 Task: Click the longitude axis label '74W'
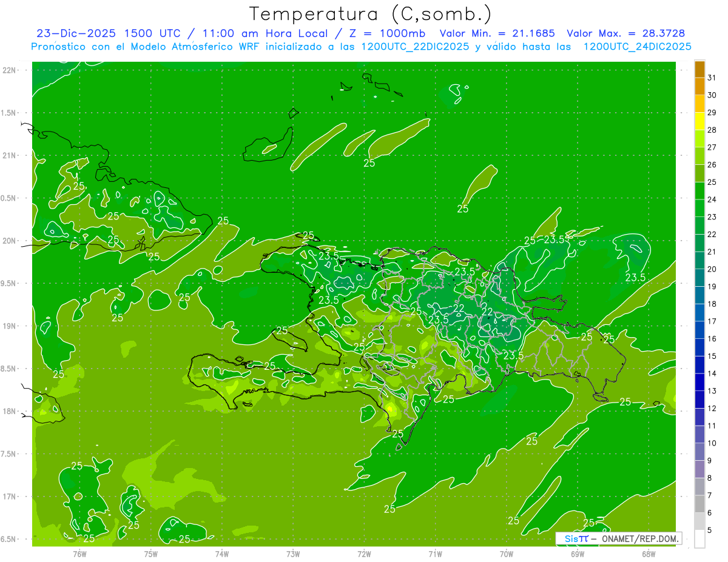pos(222,554)
